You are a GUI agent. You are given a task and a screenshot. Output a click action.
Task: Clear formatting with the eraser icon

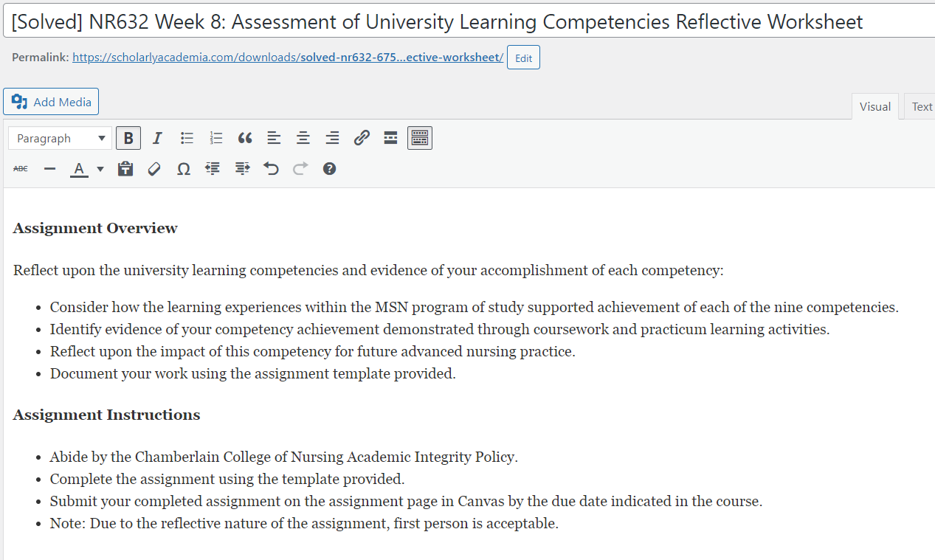[x=154, y=169]
